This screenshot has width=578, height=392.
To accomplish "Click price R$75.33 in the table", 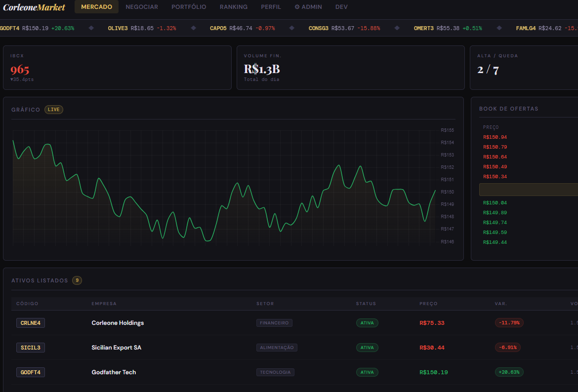I will point(432,323).
